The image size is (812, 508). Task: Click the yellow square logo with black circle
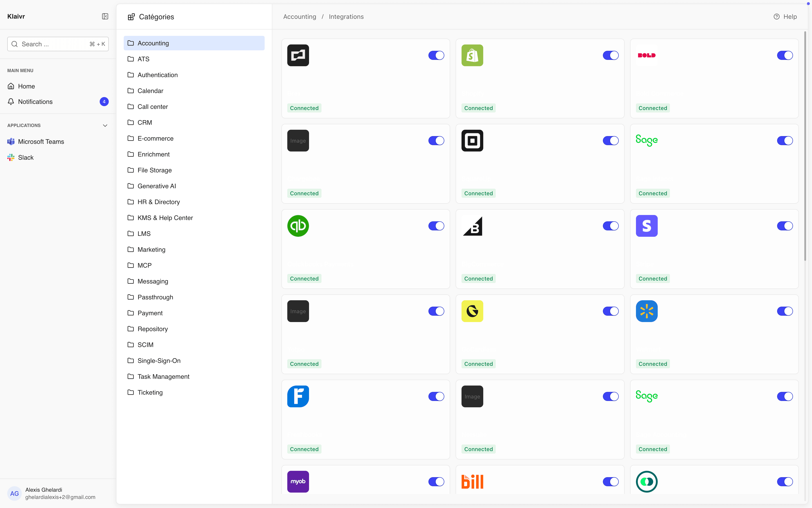pos(472,311)
